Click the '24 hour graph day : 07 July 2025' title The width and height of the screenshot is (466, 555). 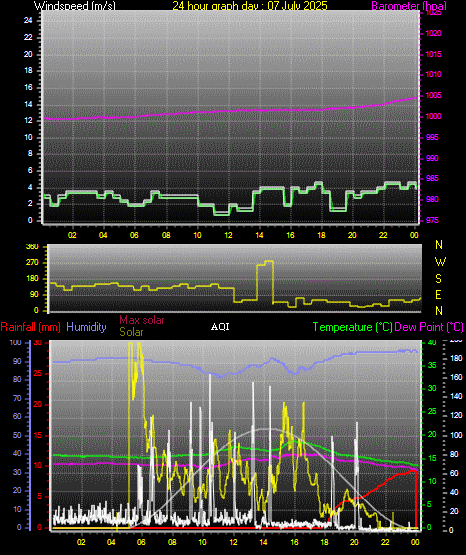coord(250,5)
